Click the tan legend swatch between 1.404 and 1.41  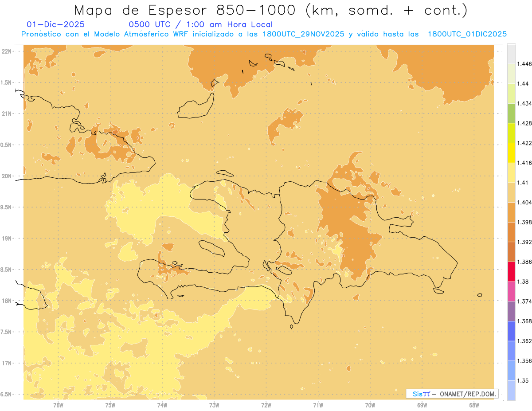click(511, 192)
